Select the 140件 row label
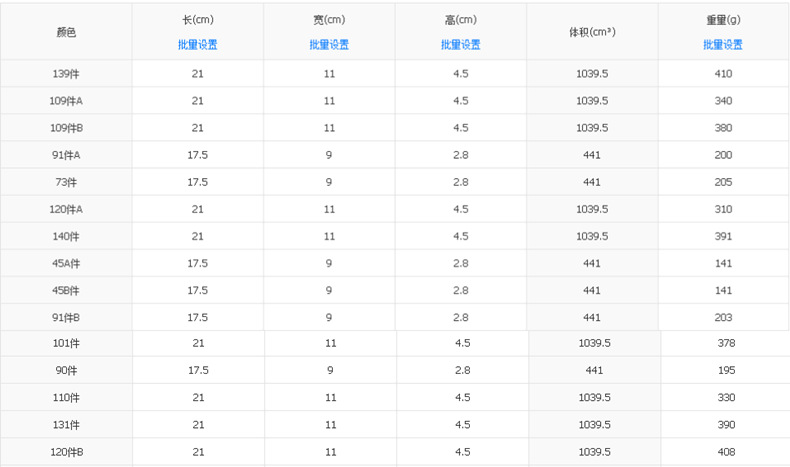Screen dimensions: 790x467 [66, 237]
